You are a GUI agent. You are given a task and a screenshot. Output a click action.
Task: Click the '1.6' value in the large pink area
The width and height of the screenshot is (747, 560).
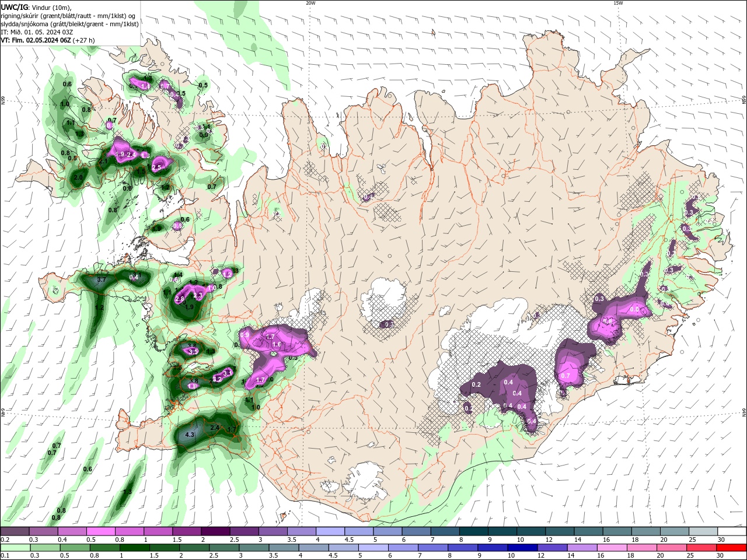click(x=277, y=345)
